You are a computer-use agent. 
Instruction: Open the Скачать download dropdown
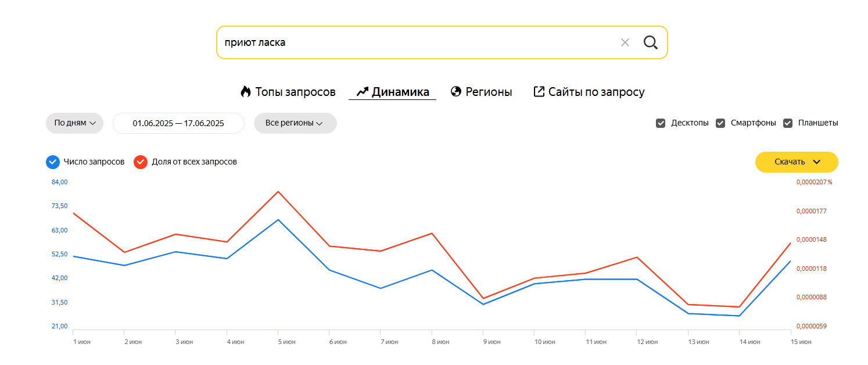pos(797,162)
